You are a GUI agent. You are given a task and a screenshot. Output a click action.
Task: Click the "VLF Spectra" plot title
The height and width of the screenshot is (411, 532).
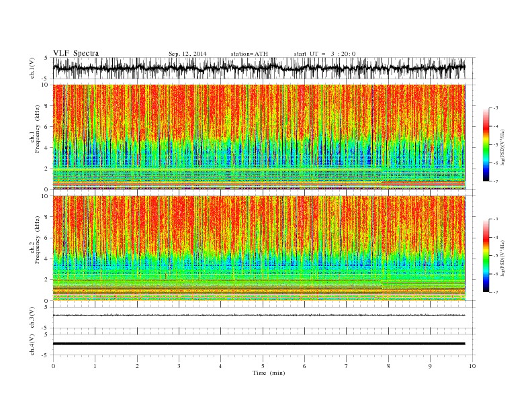click(x=76, y=53)
